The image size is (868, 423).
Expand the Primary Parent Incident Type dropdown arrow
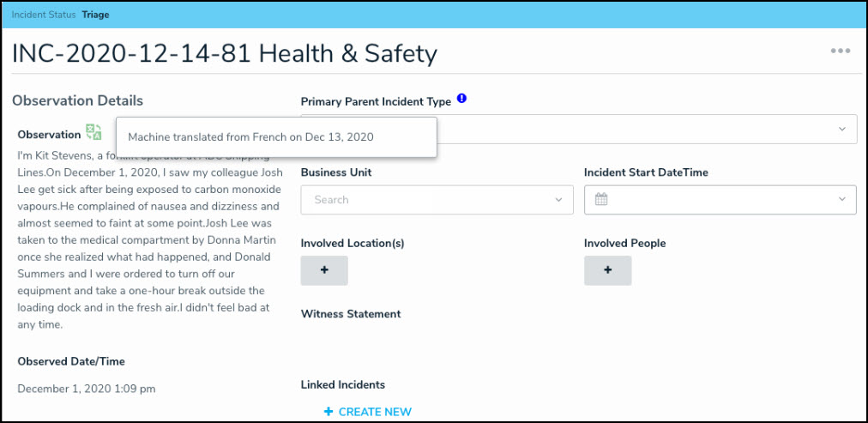point(841,130)
